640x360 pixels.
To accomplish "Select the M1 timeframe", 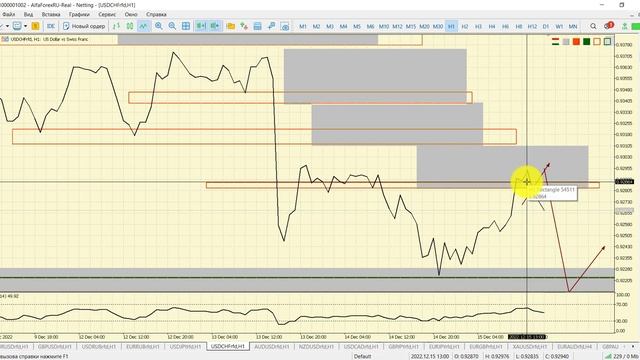I will pyautogui.click(x=303, y=26).
